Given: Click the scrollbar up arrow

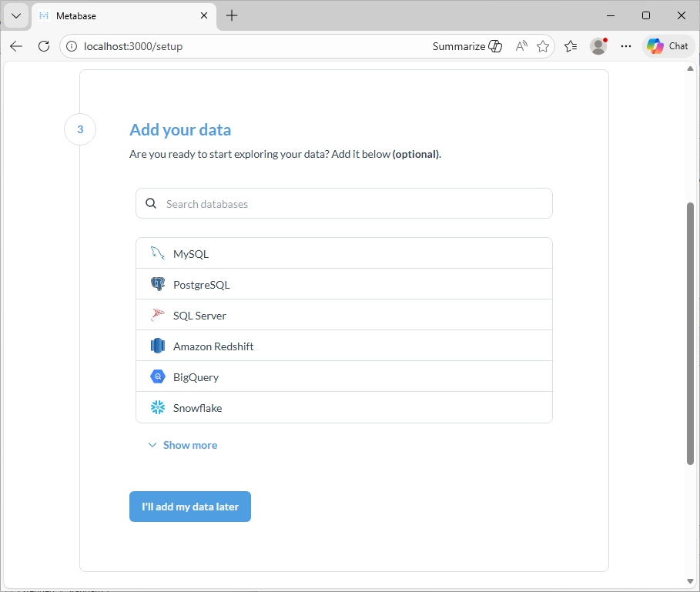Looking at the screenshot, I should 690,69.
